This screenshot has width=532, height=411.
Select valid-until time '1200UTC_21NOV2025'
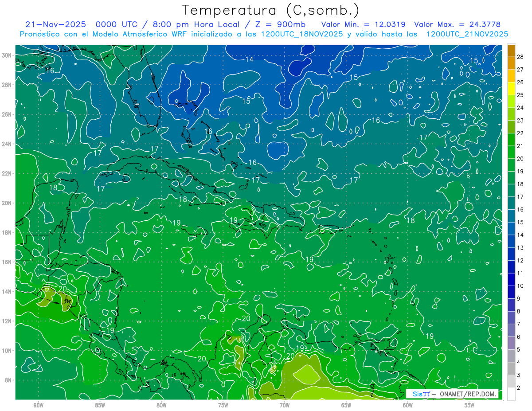tap(467, 34)
